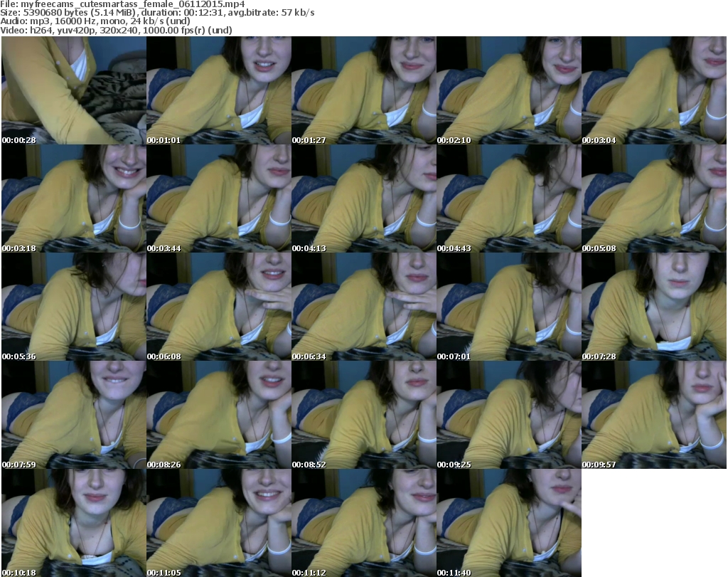Pick the thumbnail marked 00:03:04
This screenshot has height=577, width=728.
pyautogui.click(x=654, y=90)
